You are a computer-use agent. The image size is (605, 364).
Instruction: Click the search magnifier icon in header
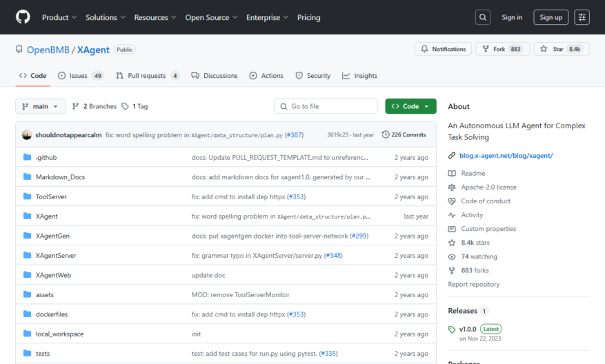point(483,17)
